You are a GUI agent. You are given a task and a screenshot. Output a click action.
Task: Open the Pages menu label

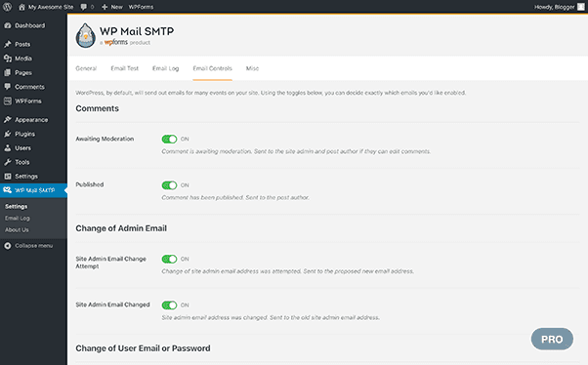point(23,72)
